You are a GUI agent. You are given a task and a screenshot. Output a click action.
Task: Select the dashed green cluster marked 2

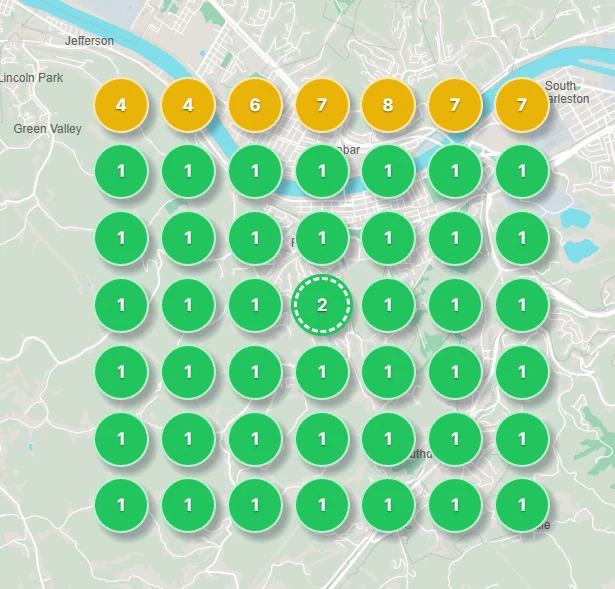coord(322,305)
